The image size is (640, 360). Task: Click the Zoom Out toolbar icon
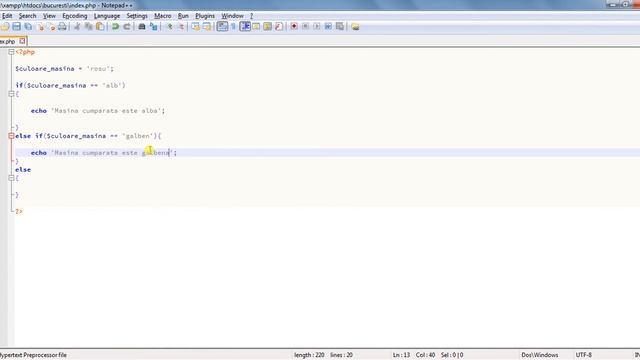click(181, 27)
